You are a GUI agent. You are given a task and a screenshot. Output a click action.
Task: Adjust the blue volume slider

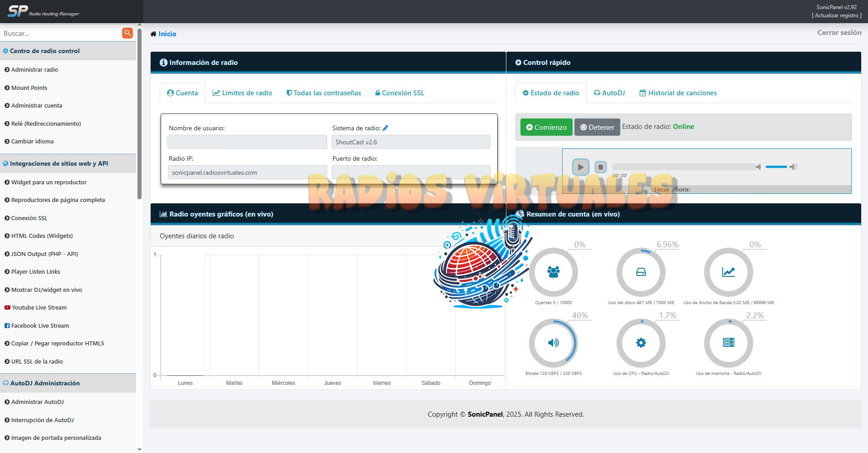coord(776,167)
